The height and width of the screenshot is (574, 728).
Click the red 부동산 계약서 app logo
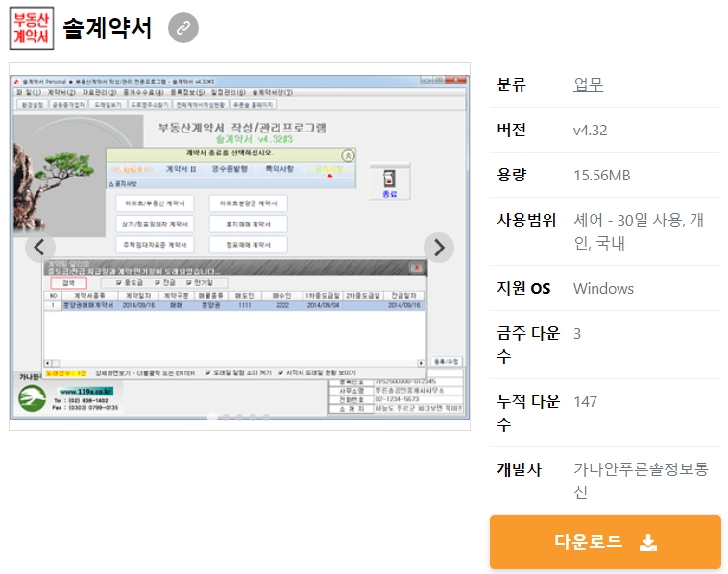click(32, 28)
